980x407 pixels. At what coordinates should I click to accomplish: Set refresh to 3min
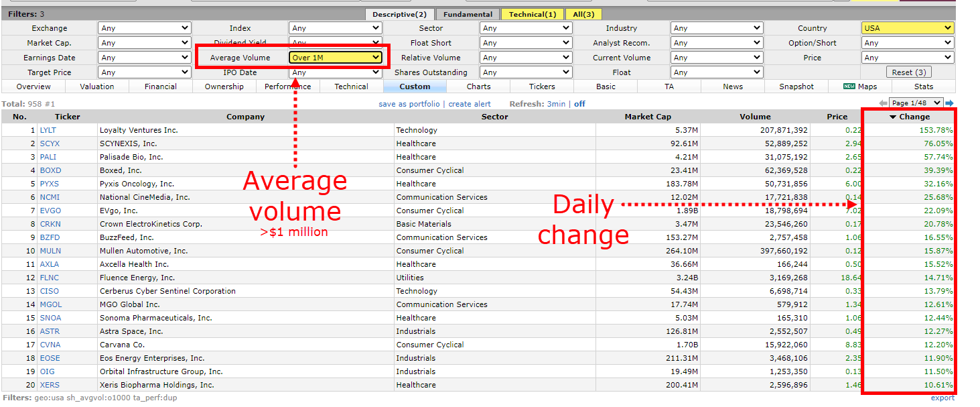click(x=556, y=104)
